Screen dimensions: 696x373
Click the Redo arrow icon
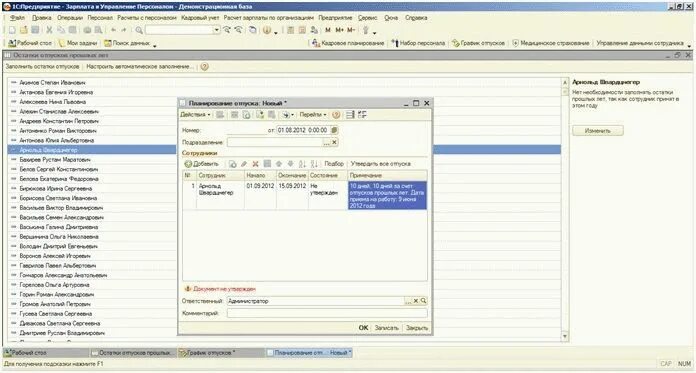124,30
